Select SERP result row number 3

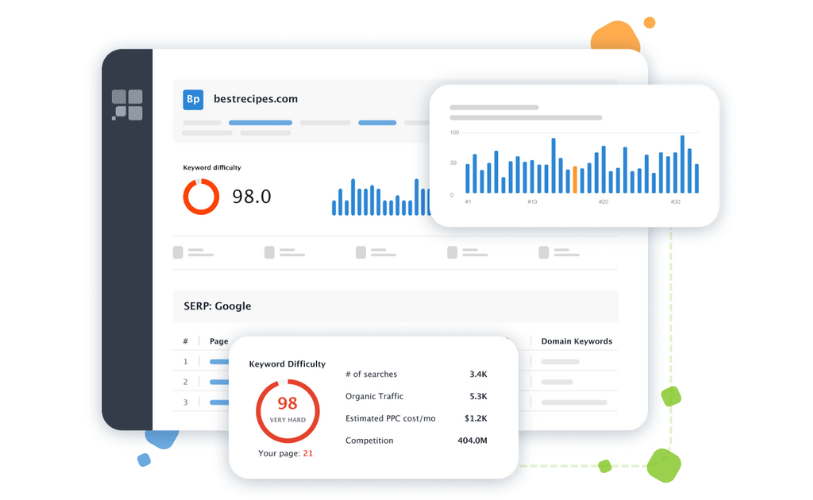395,402
